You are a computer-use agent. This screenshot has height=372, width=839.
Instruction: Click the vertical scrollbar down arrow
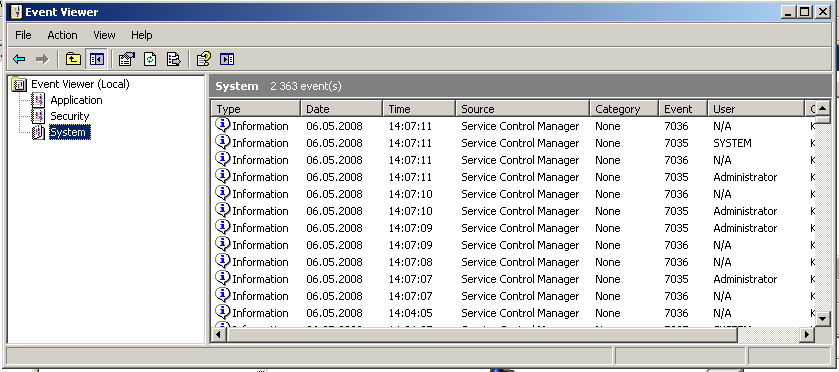pos(822,319)
